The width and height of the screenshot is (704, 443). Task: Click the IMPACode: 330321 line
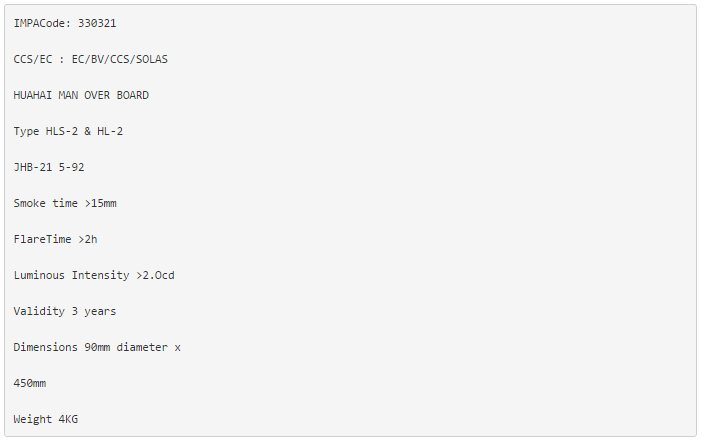65,23
